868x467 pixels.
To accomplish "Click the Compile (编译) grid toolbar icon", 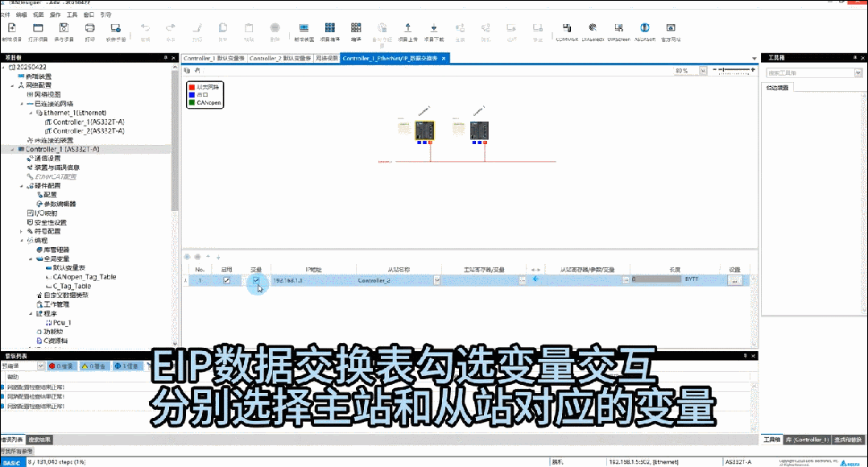I will click(356, 27).
